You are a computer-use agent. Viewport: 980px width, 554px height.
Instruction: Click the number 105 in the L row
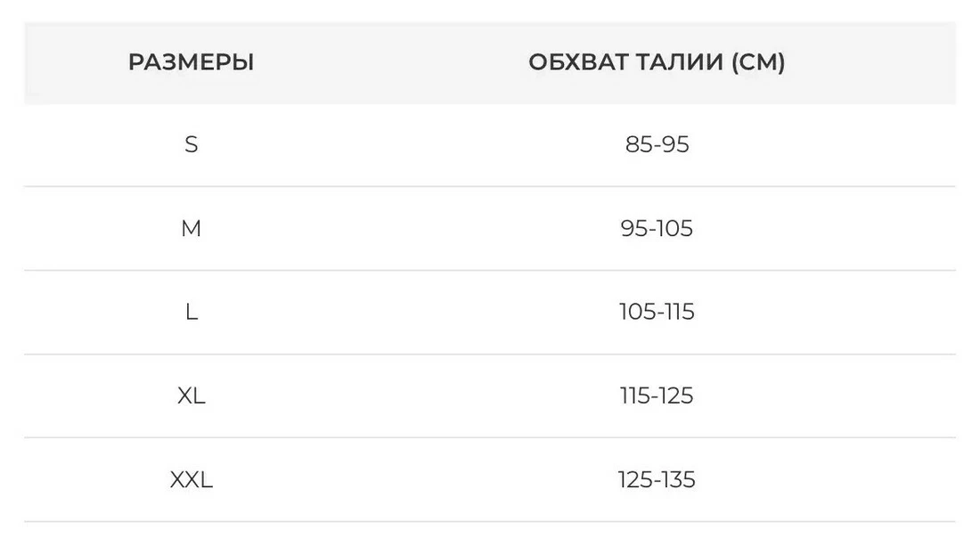pyautogui.click(x=636, y=313)
